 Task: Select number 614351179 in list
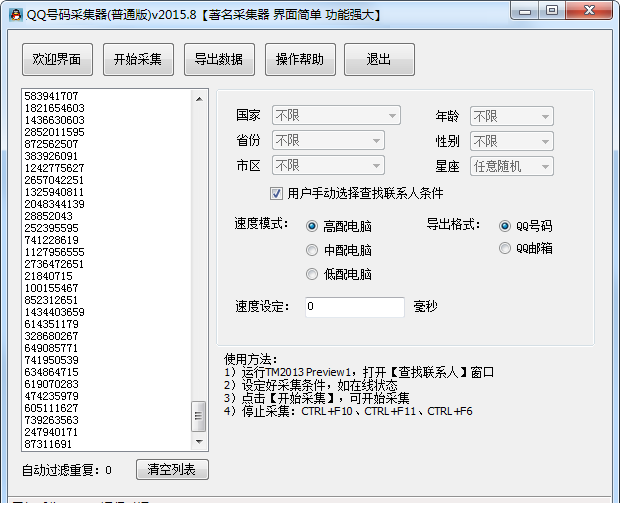tap(51, 324)
